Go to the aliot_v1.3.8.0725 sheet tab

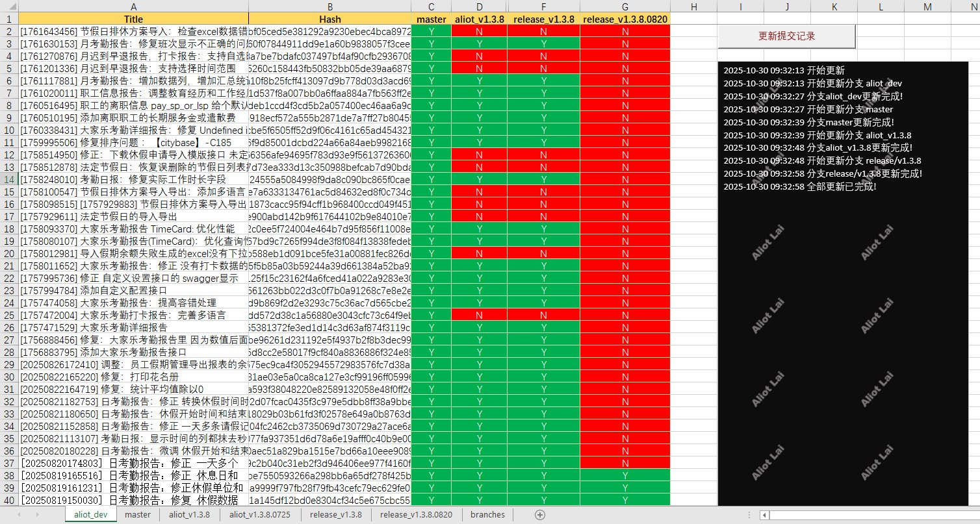coord(258,515)
